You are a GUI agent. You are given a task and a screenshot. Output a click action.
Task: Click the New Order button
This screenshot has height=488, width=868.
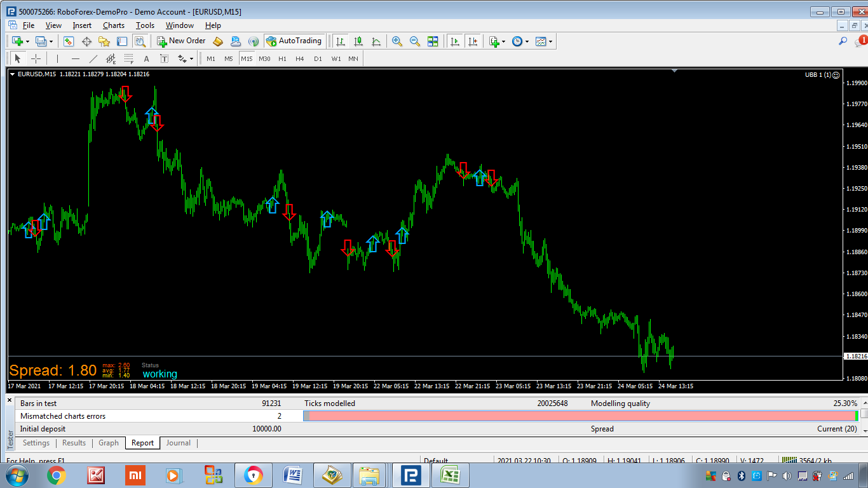pos(181,41)
